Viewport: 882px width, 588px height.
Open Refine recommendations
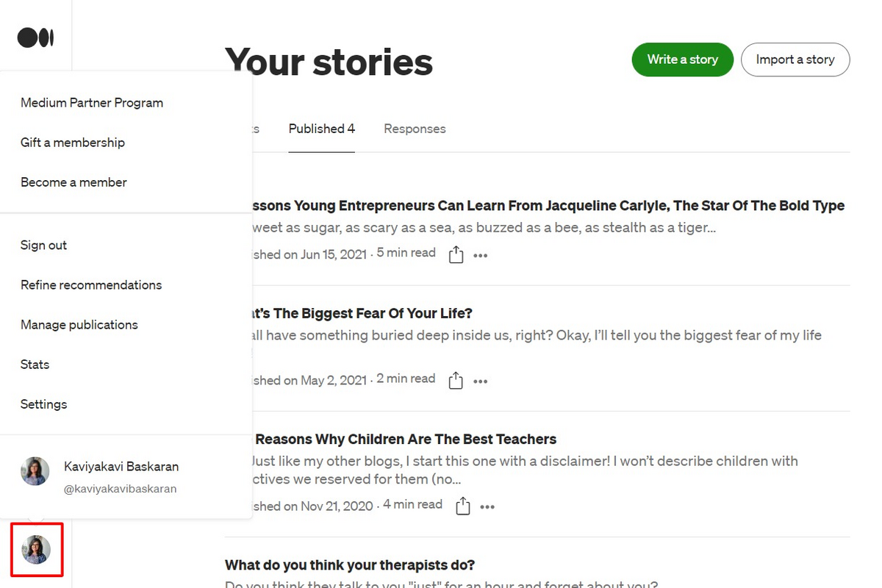pos(91,285)
